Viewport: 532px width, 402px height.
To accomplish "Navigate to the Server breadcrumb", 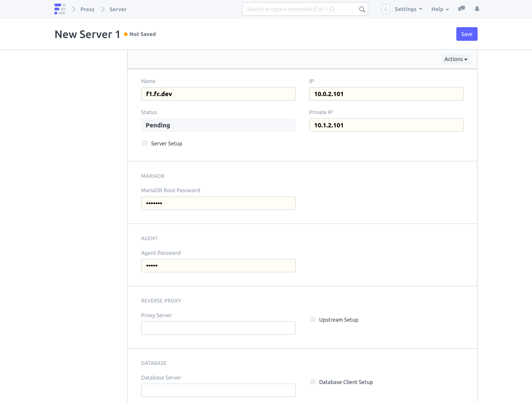I will point(118,9).
